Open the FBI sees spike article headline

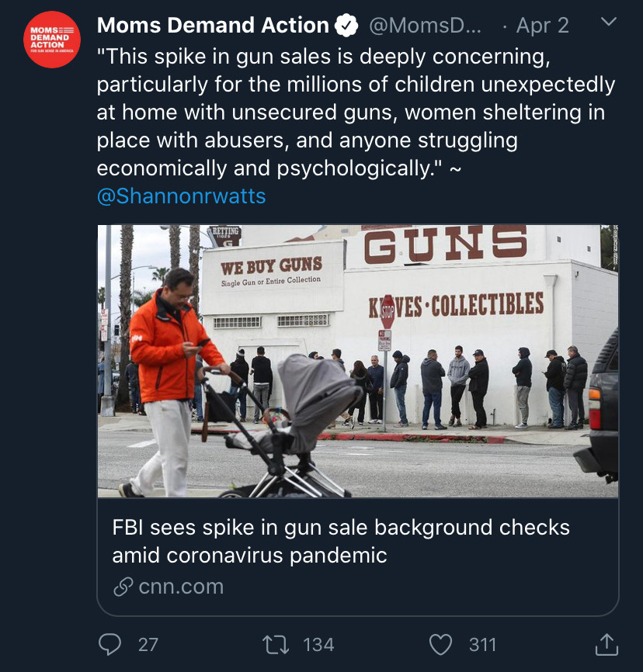341,541
